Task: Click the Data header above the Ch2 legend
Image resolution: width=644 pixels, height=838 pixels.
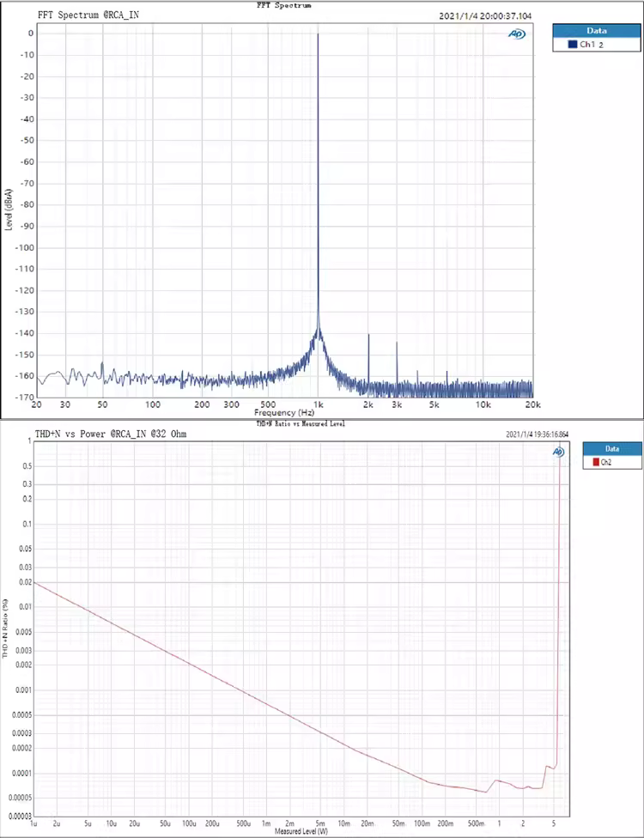Action: click(x=611, y=448)
